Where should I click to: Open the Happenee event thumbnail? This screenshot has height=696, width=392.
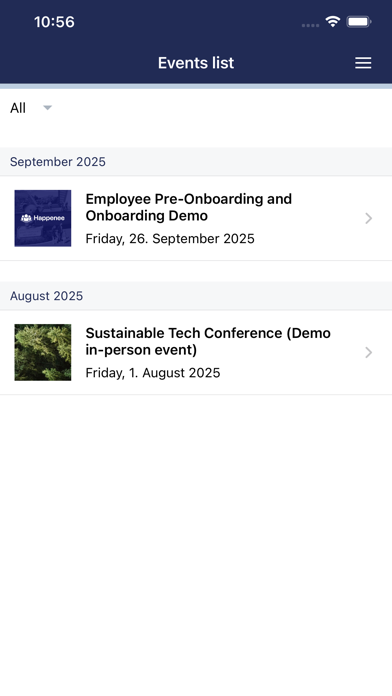(x=43, y=218)
